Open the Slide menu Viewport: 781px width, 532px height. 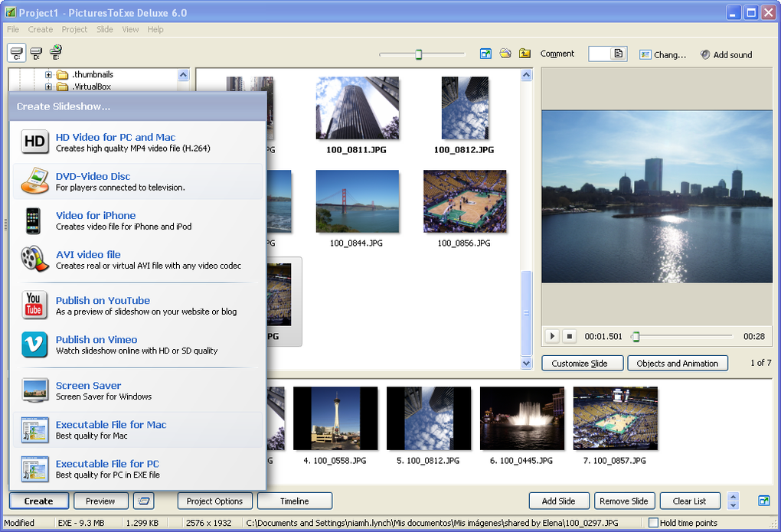pos(105,29)
